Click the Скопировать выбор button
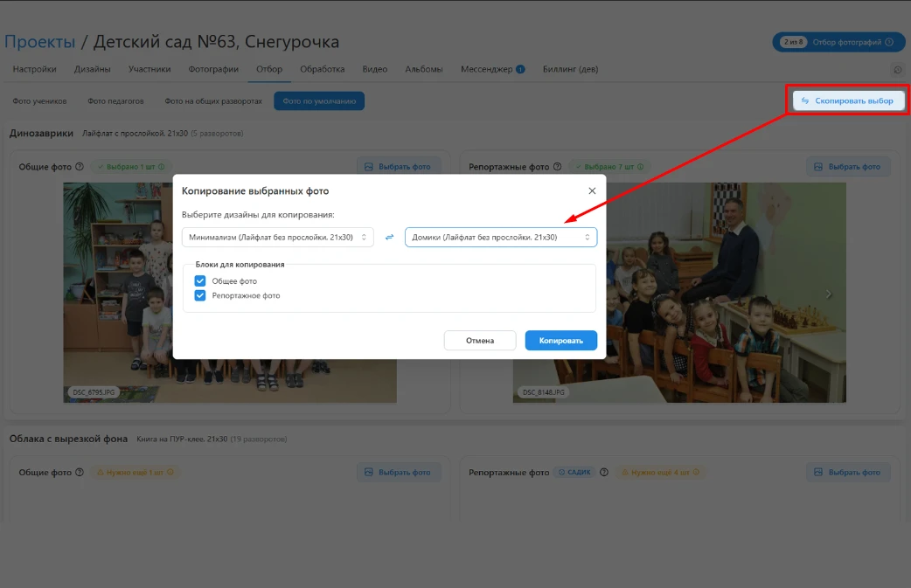 coord(848,100)
